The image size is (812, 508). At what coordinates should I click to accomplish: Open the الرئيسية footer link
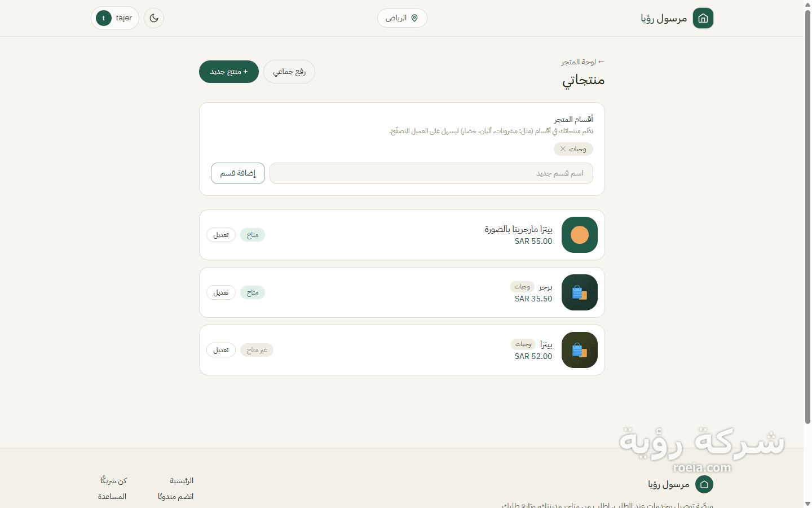pos(182,481)
